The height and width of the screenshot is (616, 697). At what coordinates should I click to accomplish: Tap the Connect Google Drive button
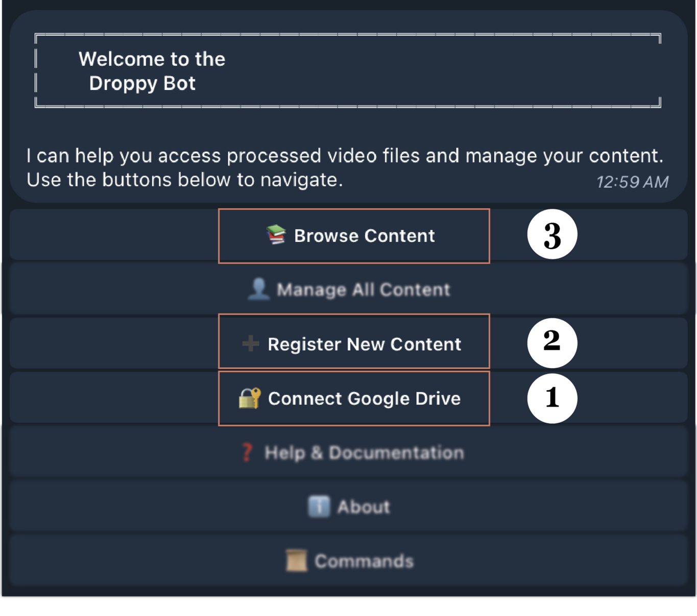pos(364,398)
